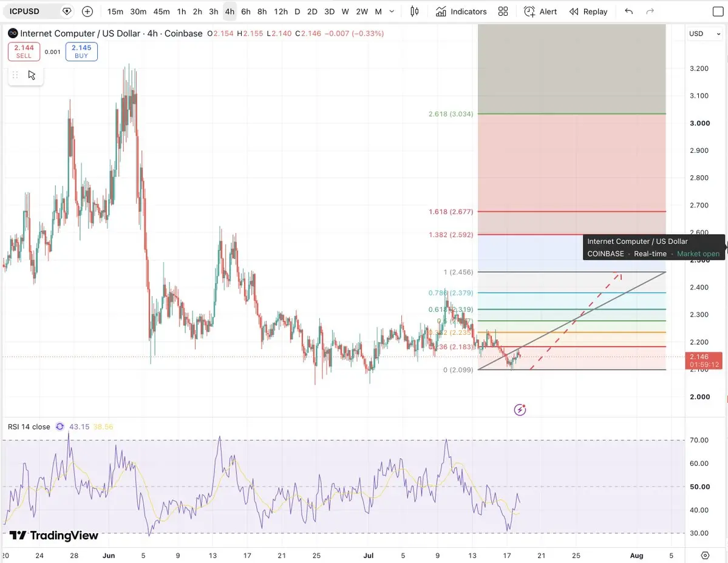This screenshot has height=563, width=728.
Task: Start bar Replay mode
Action: (588, 12)
